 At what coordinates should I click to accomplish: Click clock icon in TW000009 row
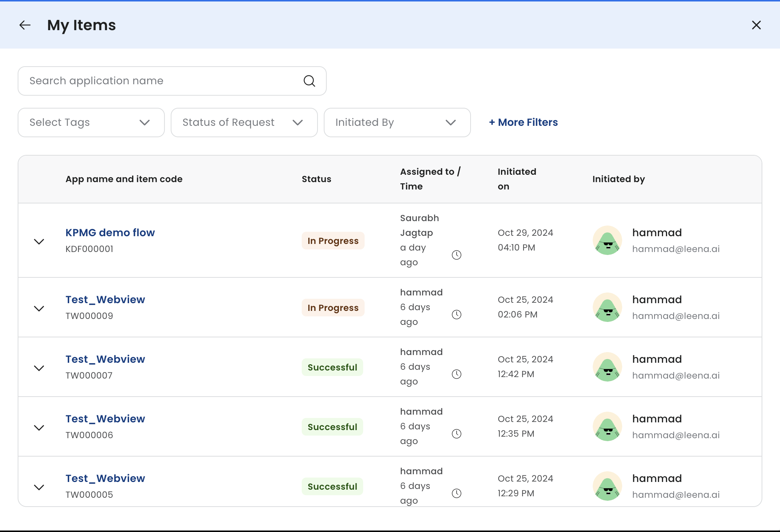tap(456, 315)
